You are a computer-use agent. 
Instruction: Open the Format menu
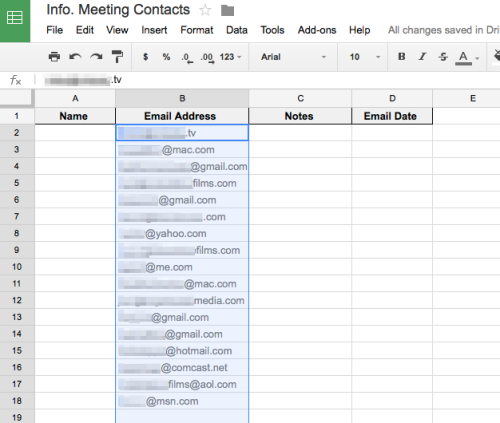tap(197, 30)
